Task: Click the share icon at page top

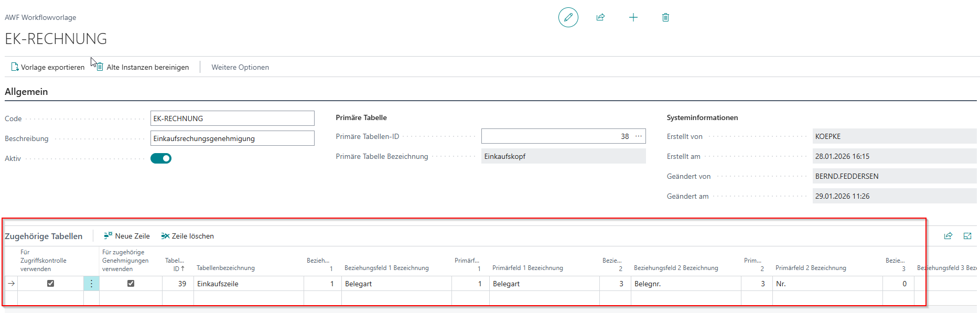Action: (x=600, y=17)
